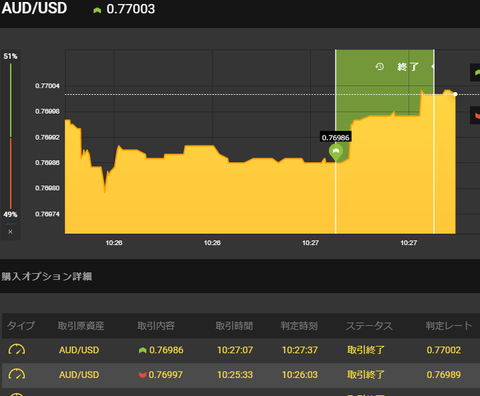Click 取引終了 status in the 0.77002 row
The width and height of the screenshot is (480, 396).
click(x=366, y=350)
